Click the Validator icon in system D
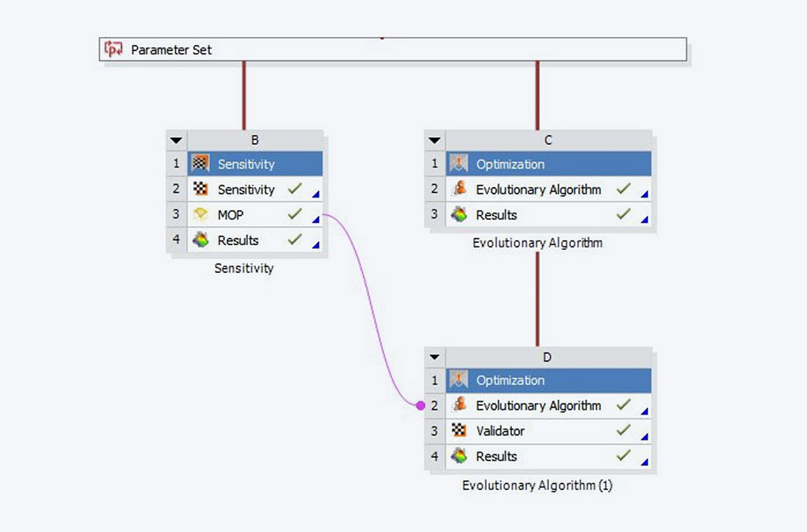This screenshot has width=807, height=532. pyautogui.click(x=459, y=431)
